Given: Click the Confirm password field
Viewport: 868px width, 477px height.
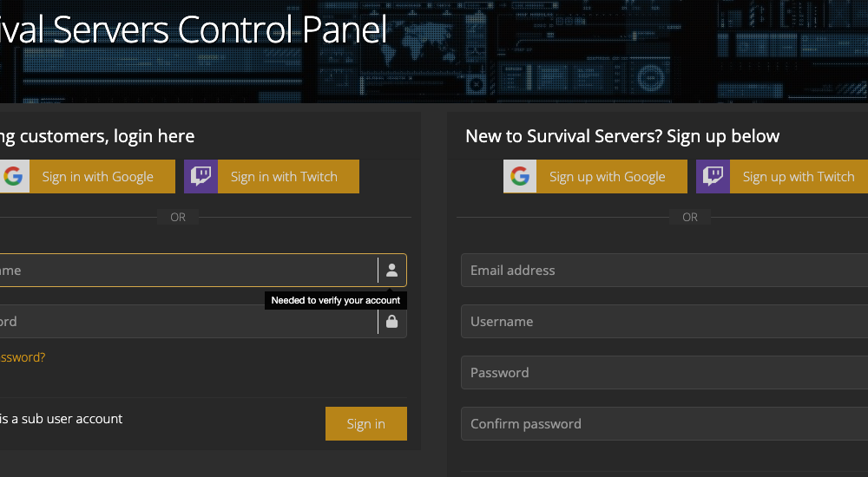Looking at the screenshot, I should [664, 424].
